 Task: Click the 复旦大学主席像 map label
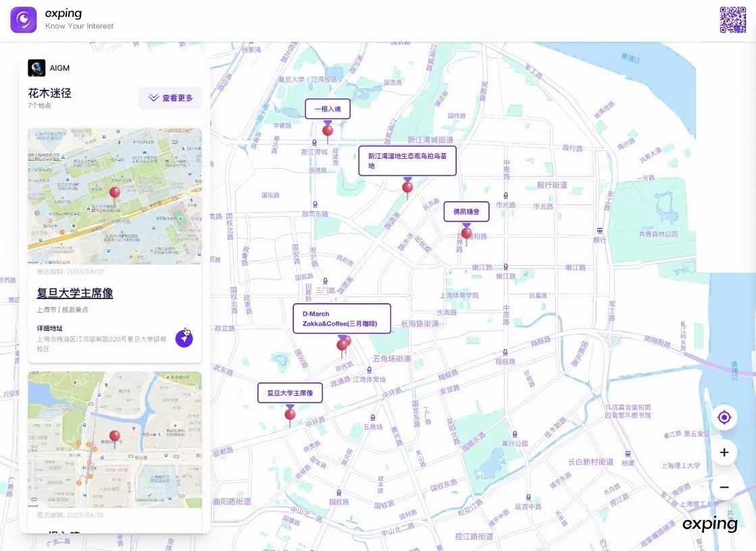pyautogui.click(x=290, y=392)
